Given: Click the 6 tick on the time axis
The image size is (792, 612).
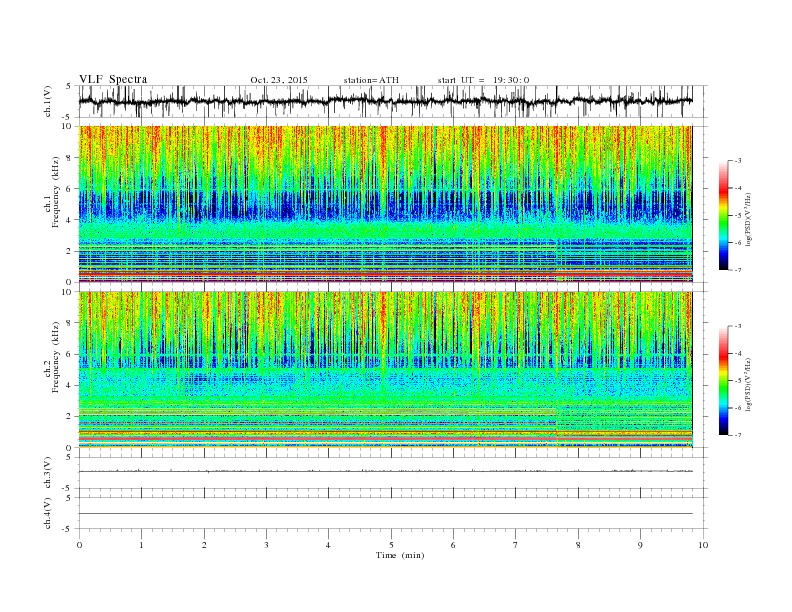Looking at the screenshot, I should coord(453,545).
